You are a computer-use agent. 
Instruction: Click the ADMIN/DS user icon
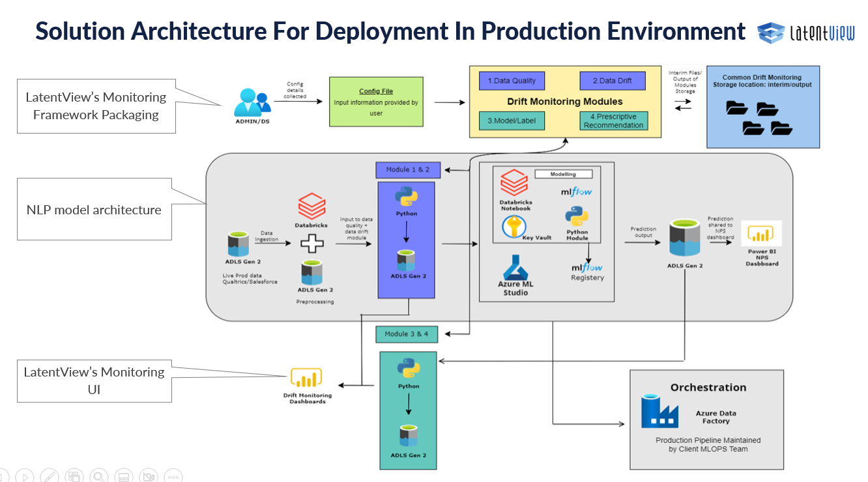(253, 103)
